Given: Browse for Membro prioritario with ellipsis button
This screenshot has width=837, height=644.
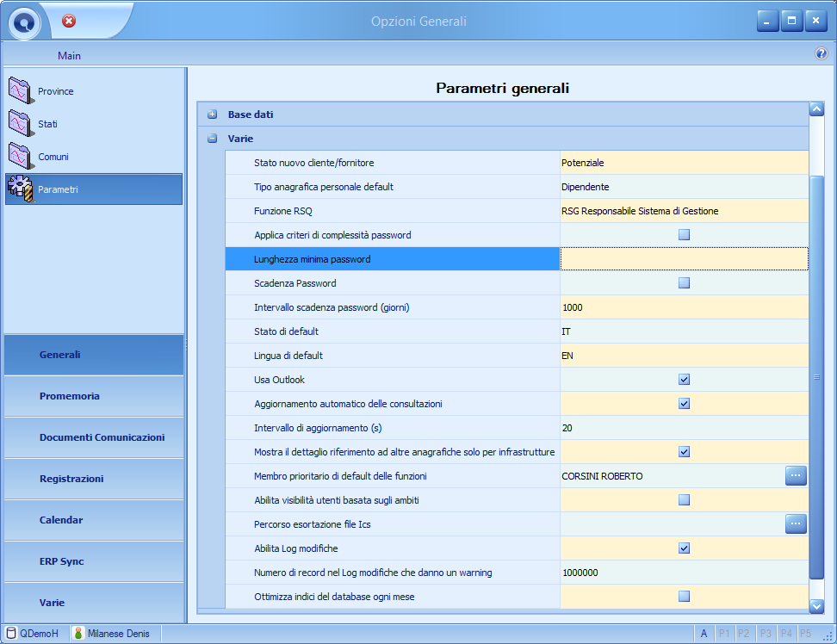Looking at the screenshot, I should [x=796, y=475].
